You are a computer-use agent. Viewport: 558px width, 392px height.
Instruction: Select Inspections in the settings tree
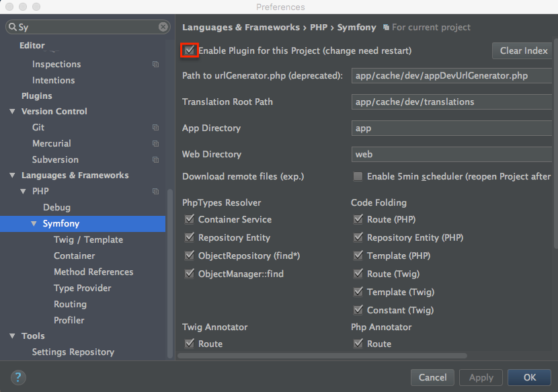56,65
